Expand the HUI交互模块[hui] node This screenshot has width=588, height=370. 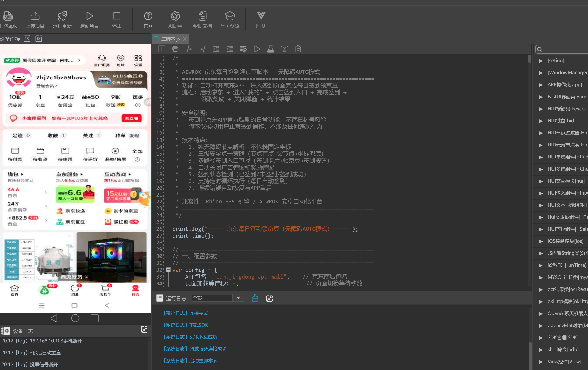(541, 181)
